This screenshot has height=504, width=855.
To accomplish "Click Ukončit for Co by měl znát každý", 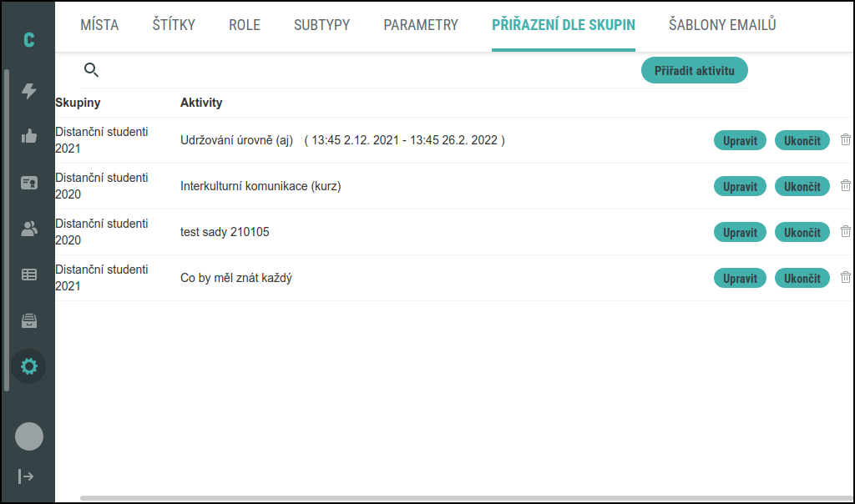I will pos(802,278).
